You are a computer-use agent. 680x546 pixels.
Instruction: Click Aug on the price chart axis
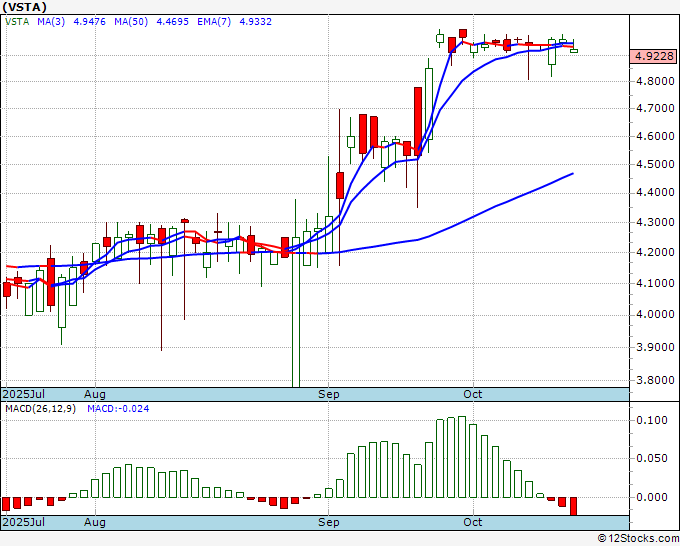[x=95, y=394]
